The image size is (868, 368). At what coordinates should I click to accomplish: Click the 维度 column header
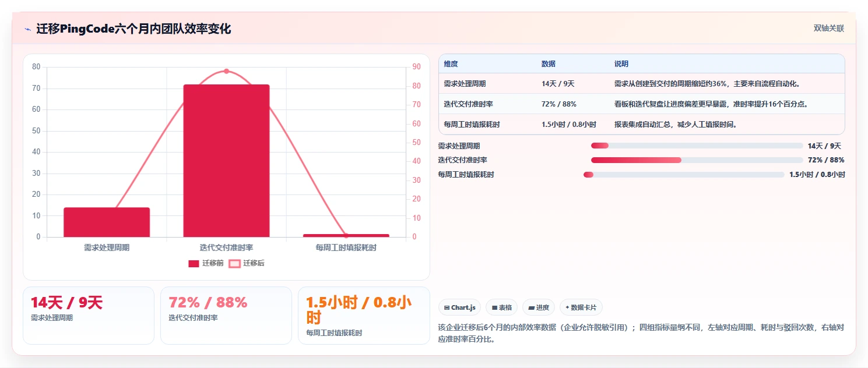tap(451, 64)
